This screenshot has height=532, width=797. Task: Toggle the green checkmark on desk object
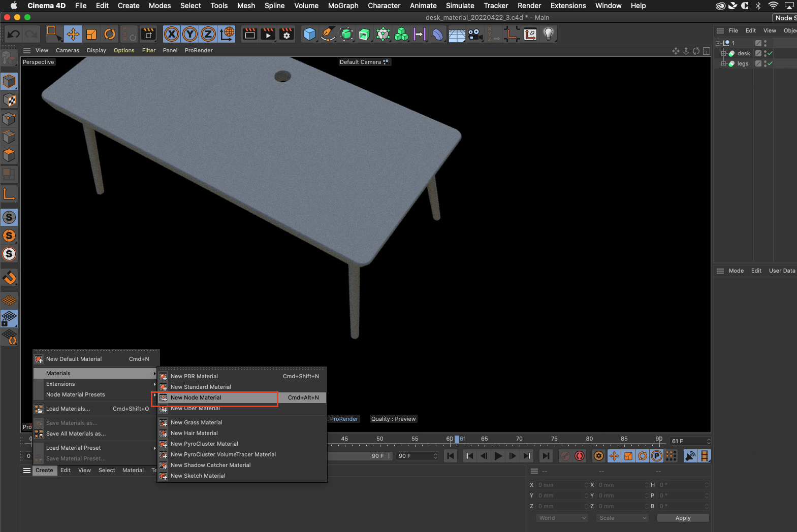(770, 53)
